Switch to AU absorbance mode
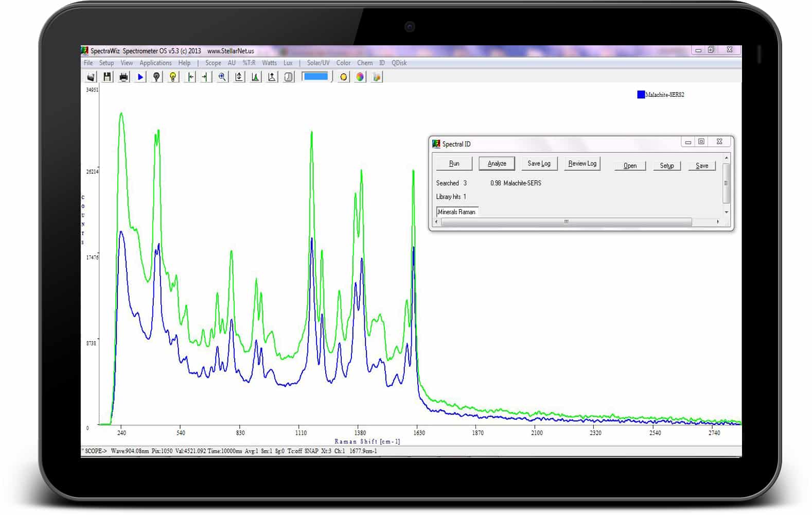 232,63
